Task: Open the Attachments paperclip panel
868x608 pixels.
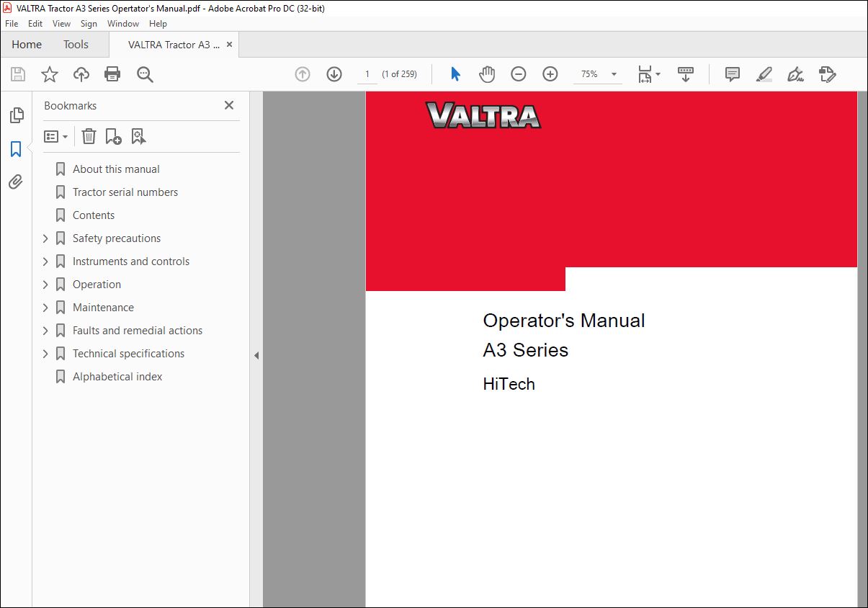Action: coord(16,182)
